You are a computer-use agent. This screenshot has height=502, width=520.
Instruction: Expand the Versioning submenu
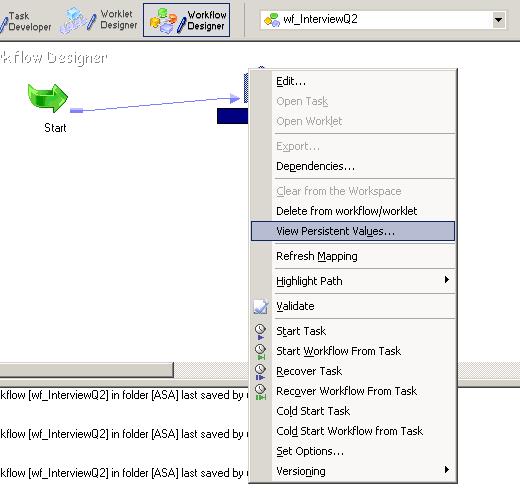(353, 471)
